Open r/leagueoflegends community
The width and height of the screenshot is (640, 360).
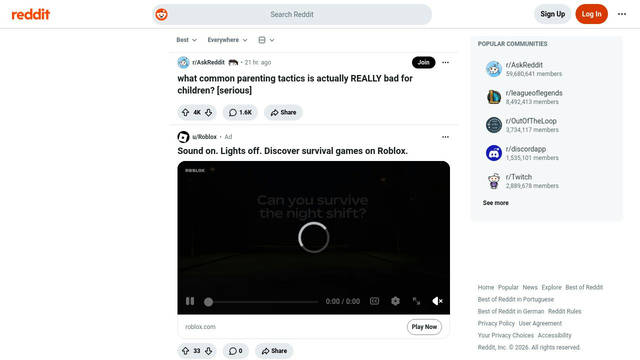point(534,93)
